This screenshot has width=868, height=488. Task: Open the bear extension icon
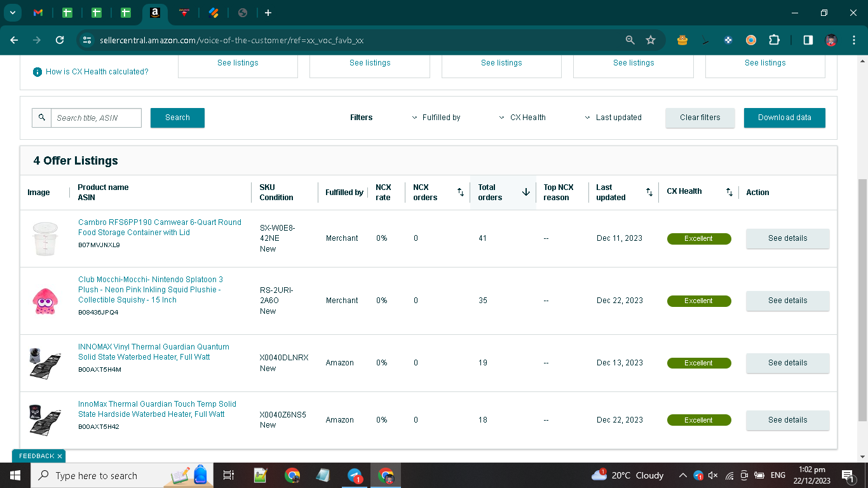[682, 40]
